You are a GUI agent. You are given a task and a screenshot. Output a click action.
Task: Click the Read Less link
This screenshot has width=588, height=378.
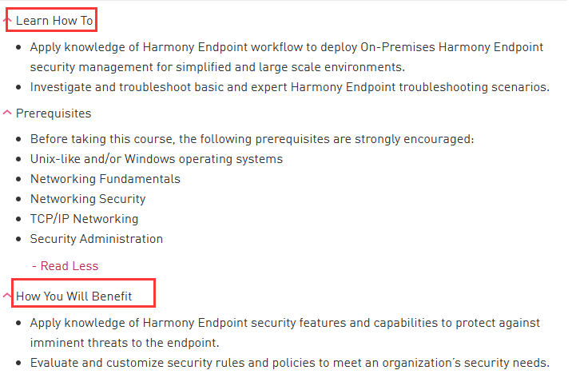point(66,266)
